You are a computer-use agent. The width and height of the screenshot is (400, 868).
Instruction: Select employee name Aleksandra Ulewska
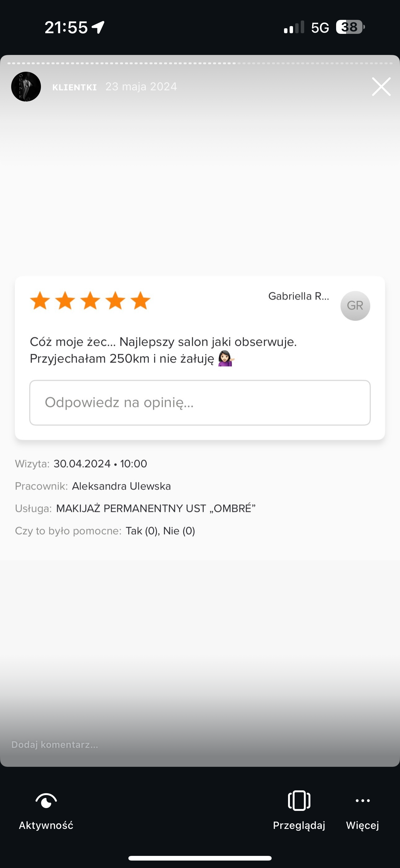121,486
